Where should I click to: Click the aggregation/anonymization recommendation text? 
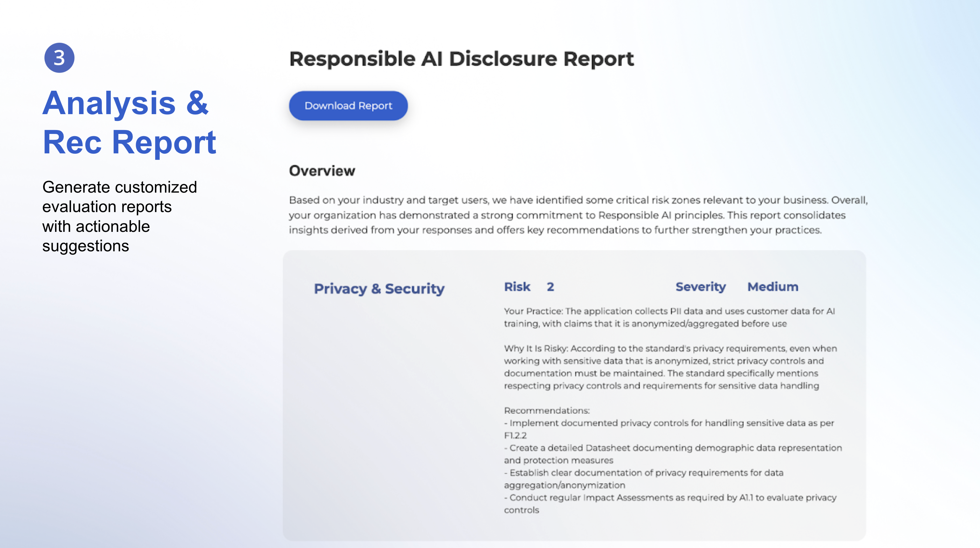565,485
